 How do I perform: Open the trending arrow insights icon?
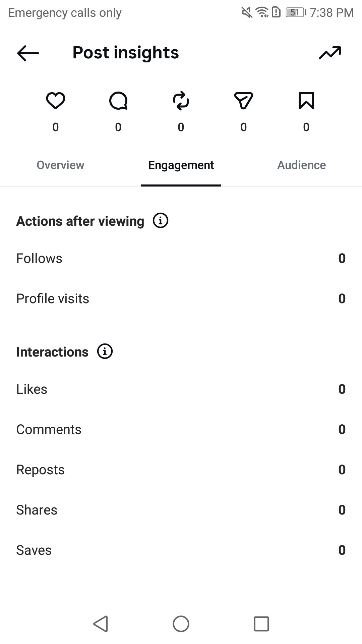coord(330,53)
